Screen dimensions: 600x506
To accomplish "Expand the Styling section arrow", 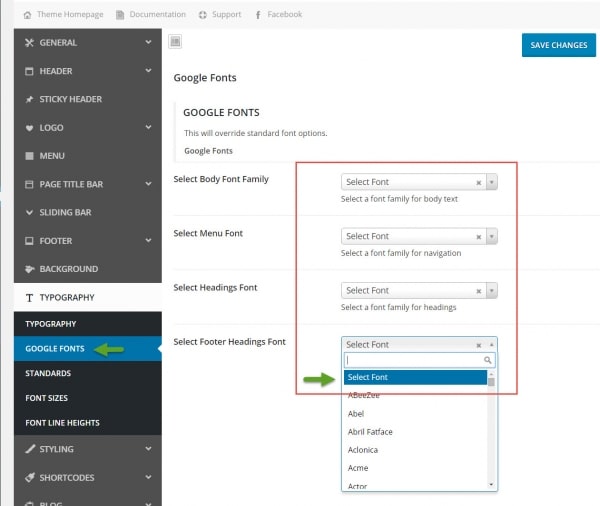I will [148, 449].
